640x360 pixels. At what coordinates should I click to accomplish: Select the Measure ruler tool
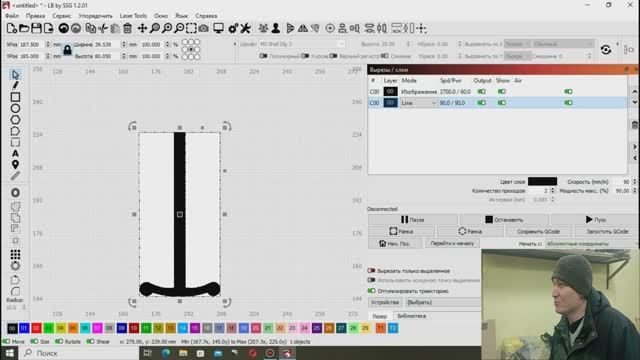pyautogui.click(x=15, y=176)
